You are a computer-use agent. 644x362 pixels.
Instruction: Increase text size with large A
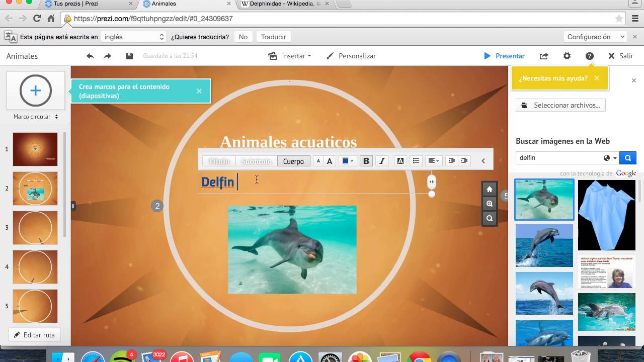(x=330, y=161)
